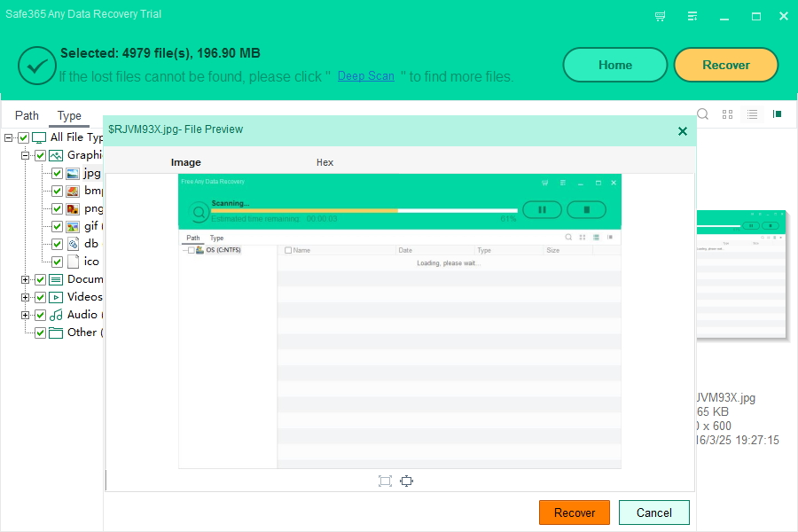798x532 pixels.
Task: Click the Audio music note icon
Action: point(56,315)
